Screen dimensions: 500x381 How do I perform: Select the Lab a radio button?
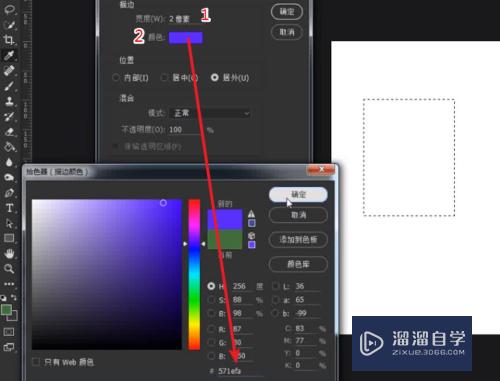276,300
